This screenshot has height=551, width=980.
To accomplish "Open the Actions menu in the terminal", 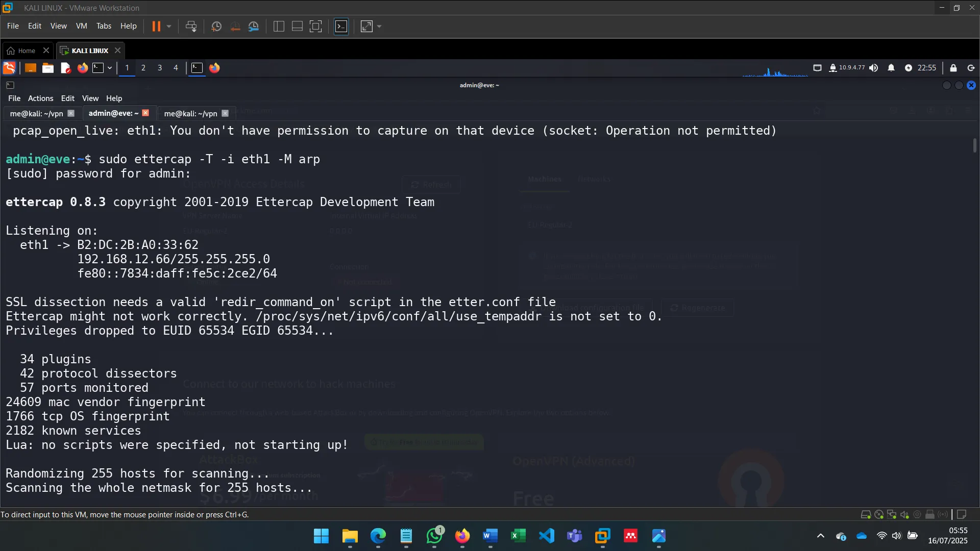I will pos(40,98).
